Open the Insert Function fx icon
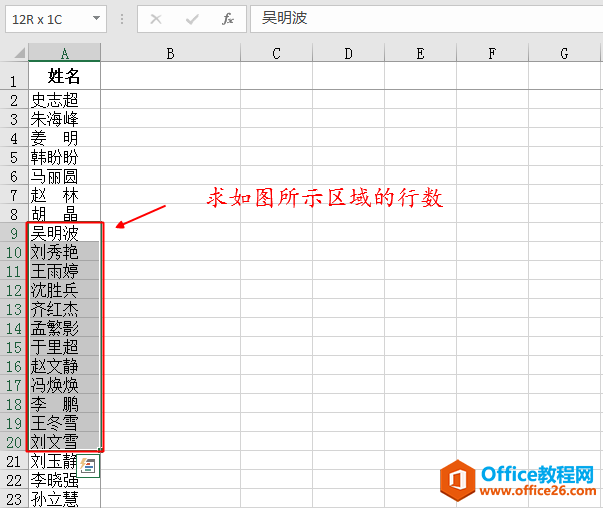The height and width of the screenshot is (508, 603). [x=228, y=19]
